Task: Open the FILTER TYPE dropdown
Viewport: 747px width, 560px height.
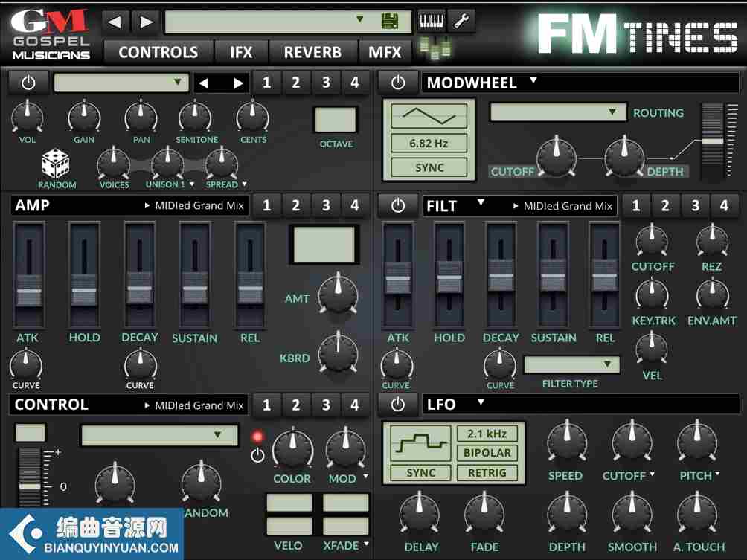Action: [571, 364]
